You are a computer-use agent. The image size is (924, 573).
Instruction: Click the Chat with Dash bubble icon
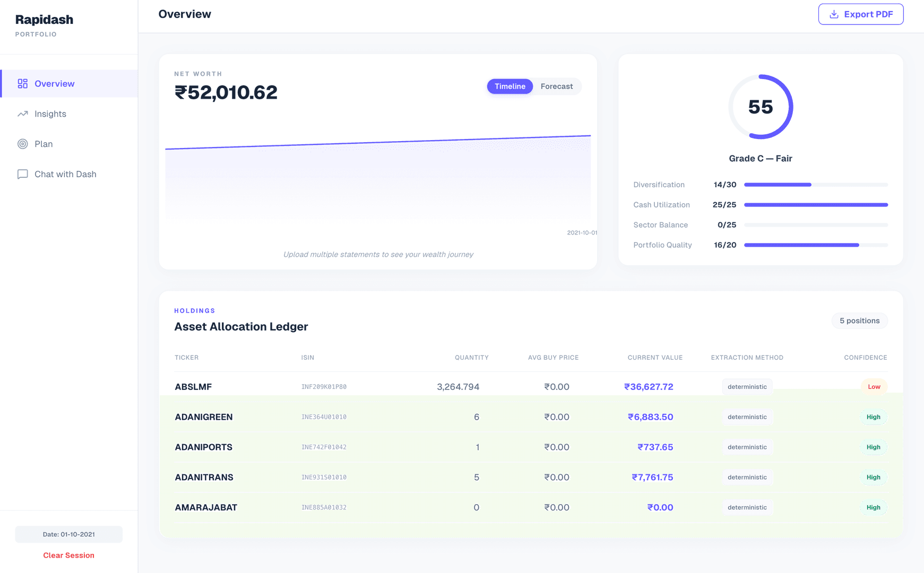(x=22, y=175)
